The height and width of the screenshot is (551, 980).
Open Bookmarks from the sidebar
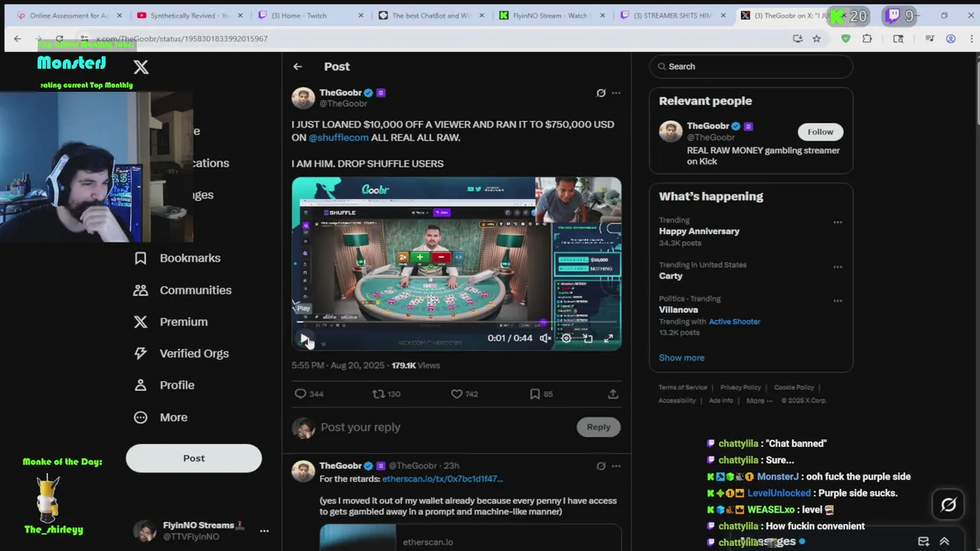click(190, 258)
